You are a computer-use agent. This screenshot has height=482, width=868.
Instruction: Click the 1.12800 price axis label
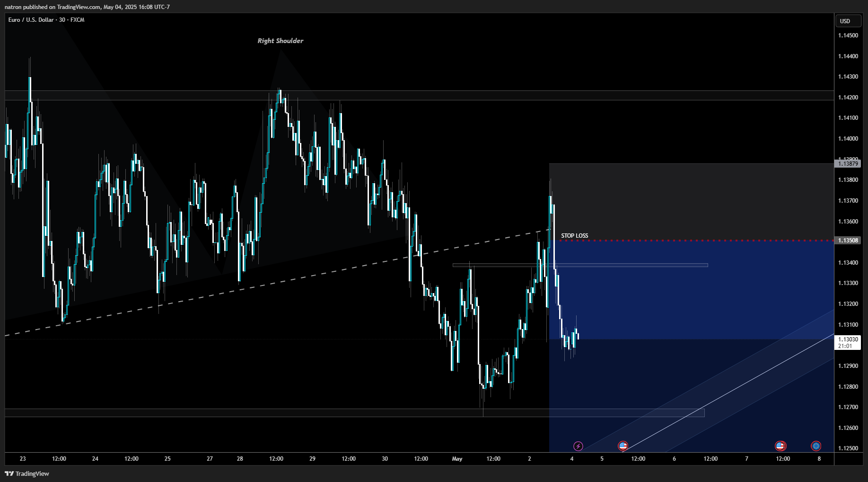click(x=848, y=387)
